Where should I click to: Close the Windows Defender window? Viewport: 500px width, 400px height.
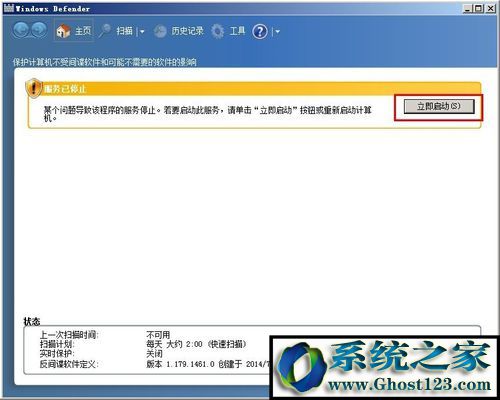click(x=490, y=8)
